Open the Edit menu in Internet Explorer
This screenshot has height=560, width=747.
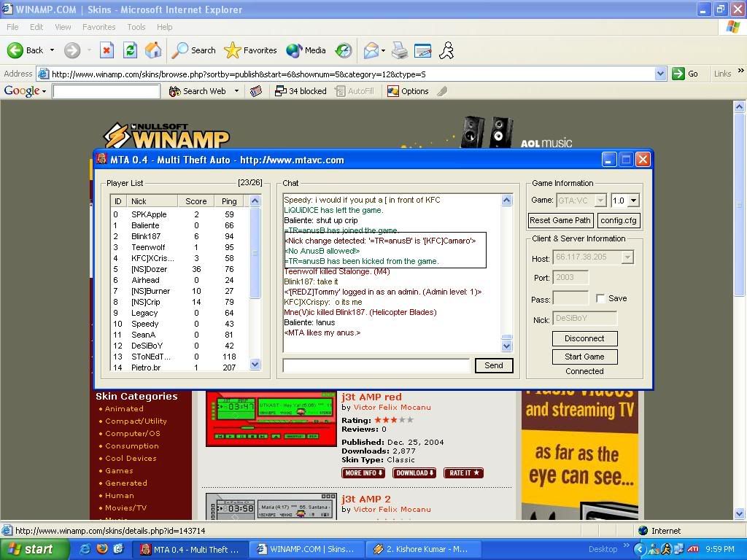(36, 27)
